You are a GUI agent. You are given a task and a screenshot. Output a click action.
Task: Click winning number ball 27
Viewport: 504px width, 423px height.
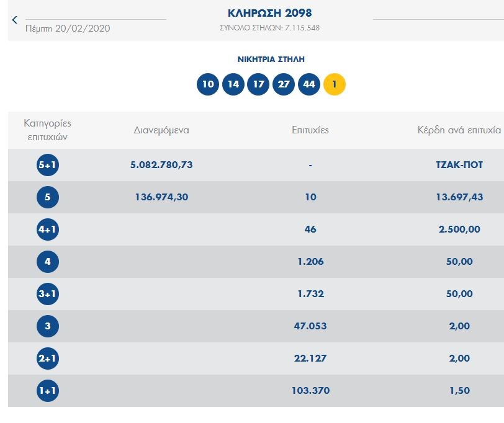tap(284, 84)
